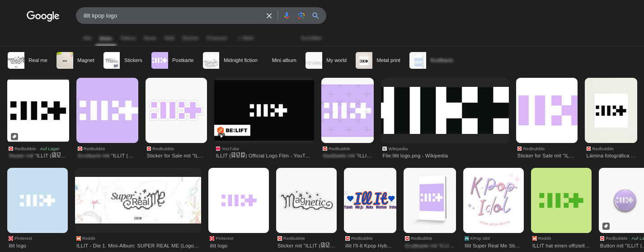Screen dimensions: 644x252
Task: Open 'ILLIT hat einen offiziell...' Reddit link
Action: 561,246
